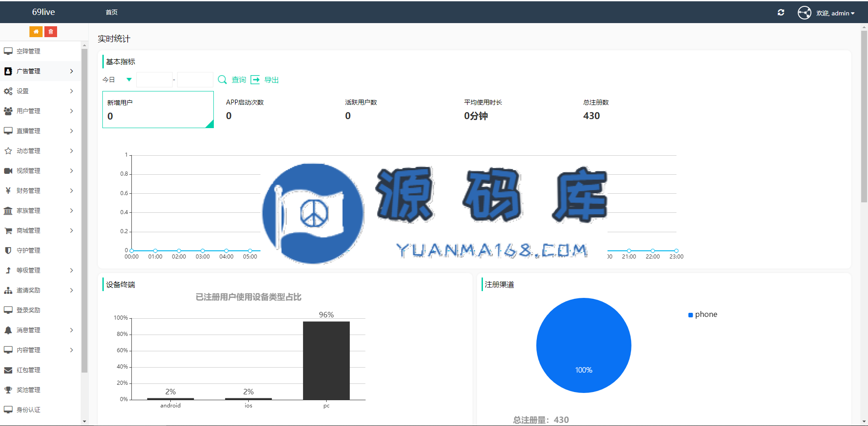Open 登录奖励 menu item
Image resolution: width=868 pixels, height=426 pixels.
click(x=41, y=310)
